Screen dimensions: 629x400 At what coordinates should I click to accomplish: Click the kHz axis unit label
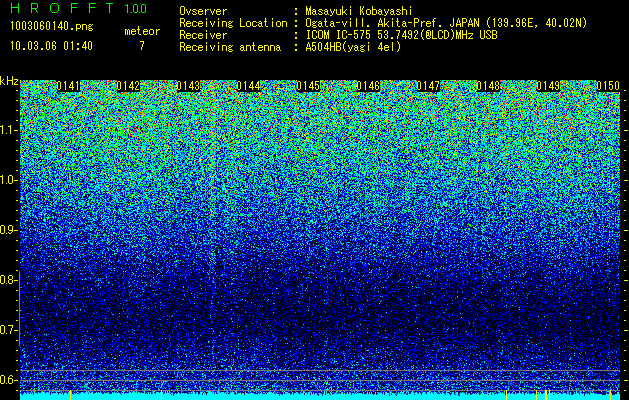(x=9, y=81)
